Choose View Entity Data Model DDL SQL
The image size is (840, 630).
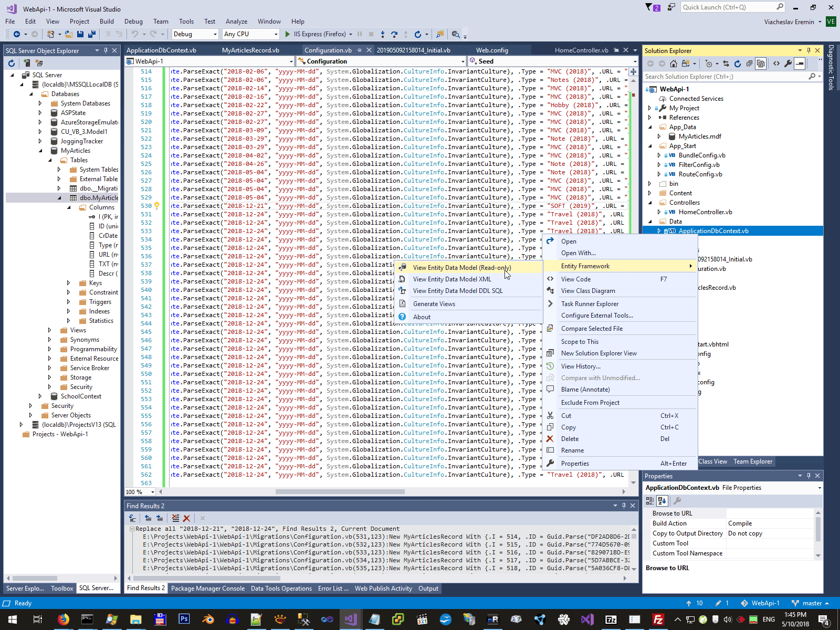point(458,291)
